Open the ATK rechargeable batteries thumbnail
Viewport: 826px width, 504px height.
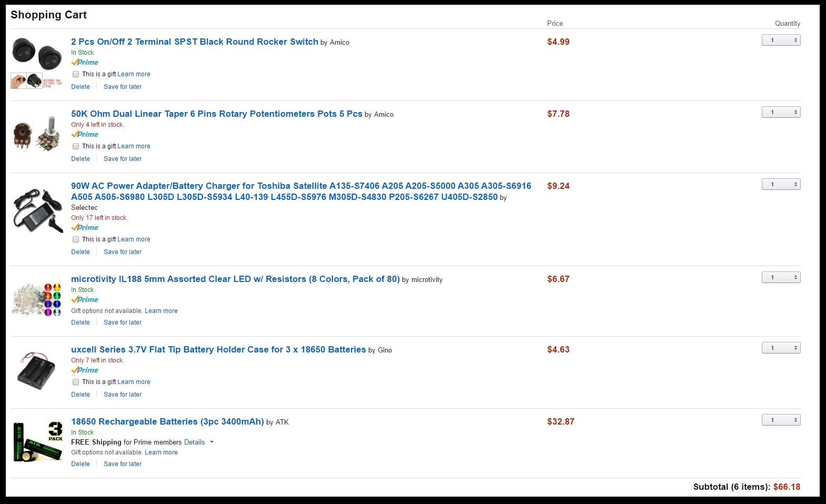tap(37, 441)
